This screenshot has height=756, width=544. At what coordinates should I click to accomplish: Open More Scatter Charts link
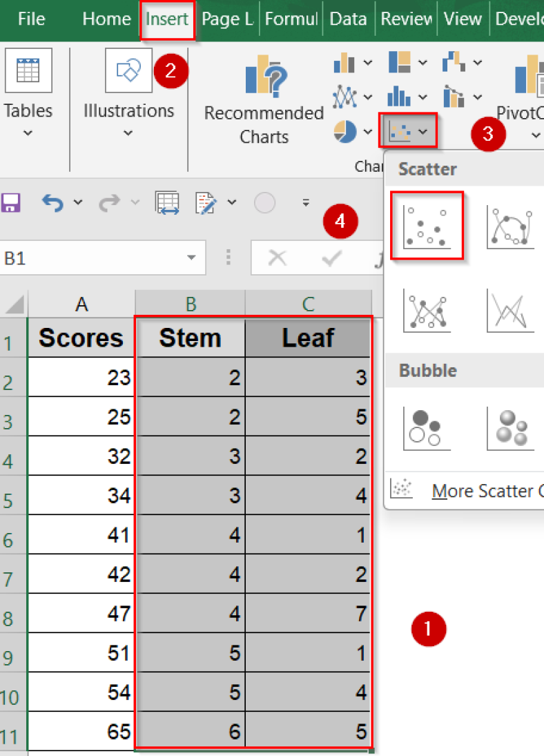pyautogui.click(x=483, y=491)
